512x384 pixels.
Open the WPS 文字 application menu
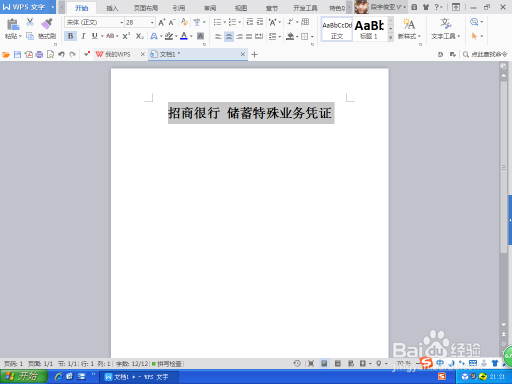[28, 7]
